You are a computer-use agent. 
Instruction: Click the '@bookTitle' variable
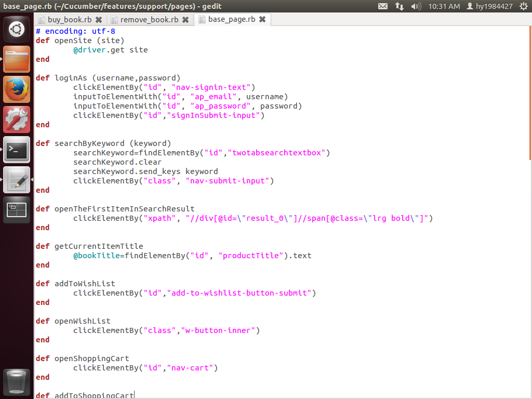point(97,256)
